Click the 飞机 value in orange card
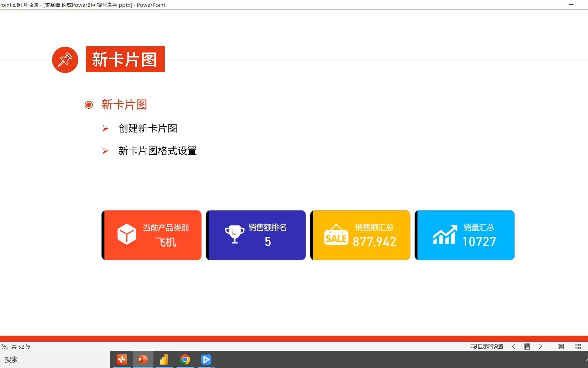Image resolution: width=588 pixels, height=368 pixels. (x=166, y=242)
